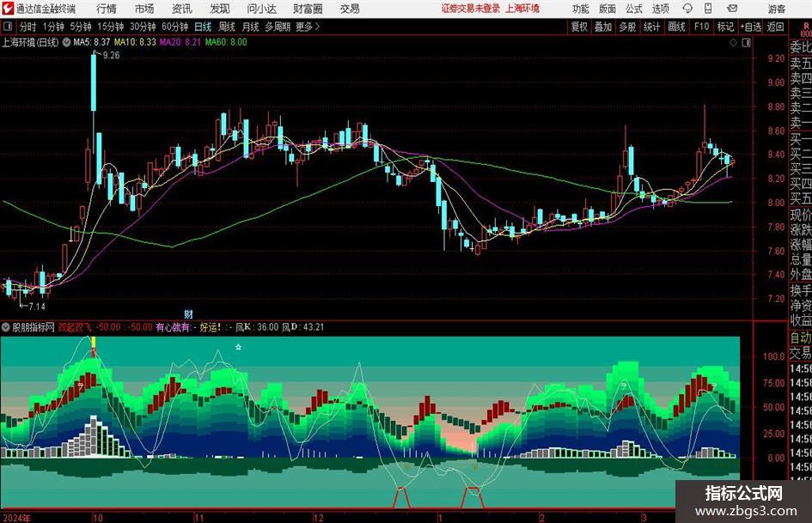Screen dimensions: 812x523
Task: Switch to 60分钟 chart period
Action: [x=175, y=27]
